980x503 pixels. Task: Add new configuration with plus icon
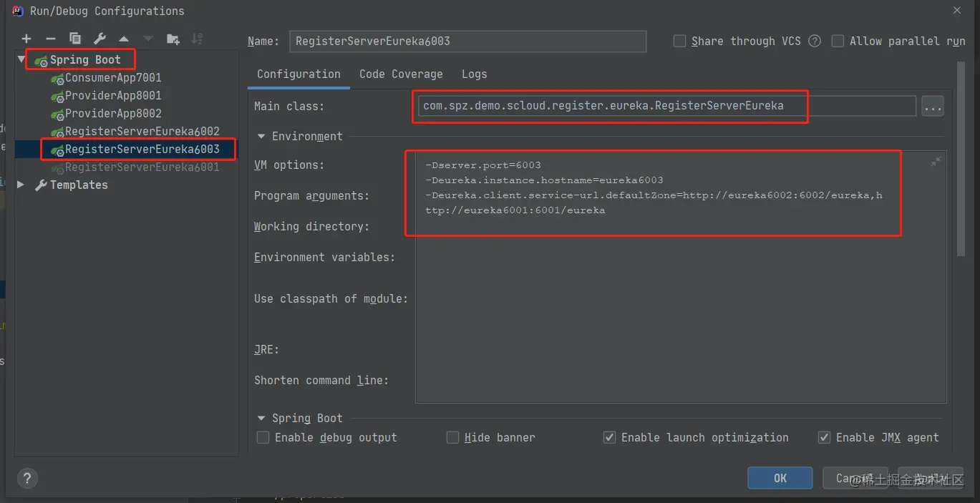[26, 39]
